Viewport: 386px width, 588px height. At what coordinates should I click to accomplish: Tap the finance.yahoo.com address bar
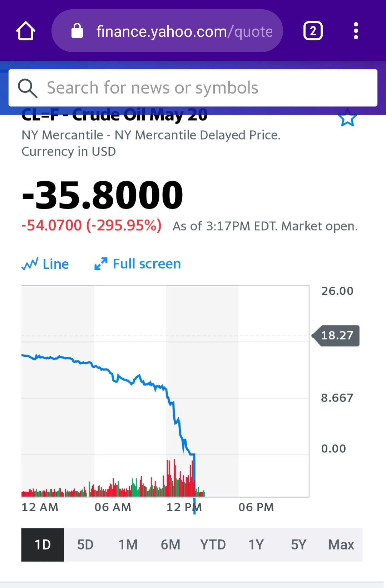167,31
